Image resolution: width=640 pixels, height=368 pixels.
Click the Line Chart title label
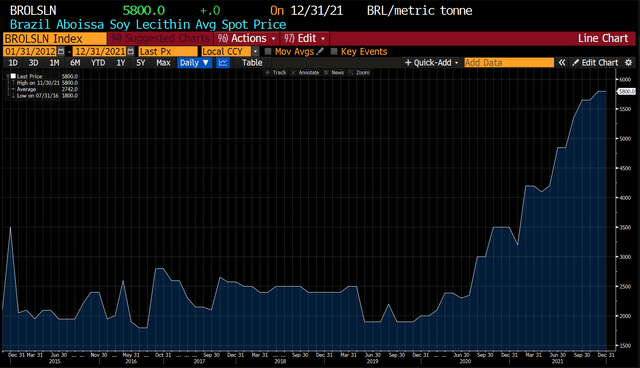click(x=603, y=38)
